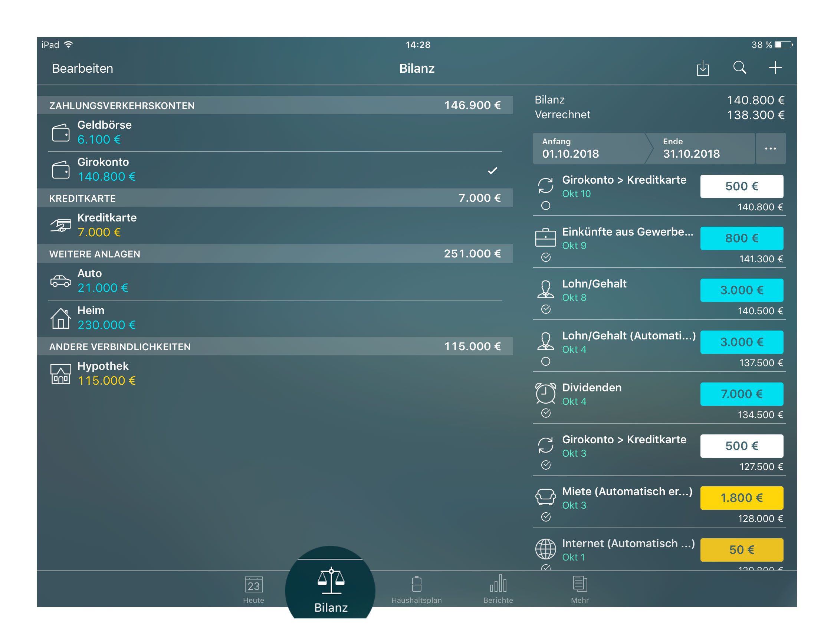Image resolution: width=834 pixels, height=644 pixels.
Task: Tap the Hypothek building icon
Action: point(61,374)
